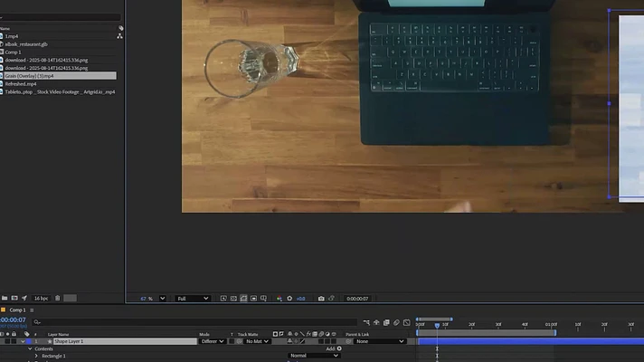644x362 pixels.
Task: Open composition mini-flowchart icon
Action: coord(366,322)
